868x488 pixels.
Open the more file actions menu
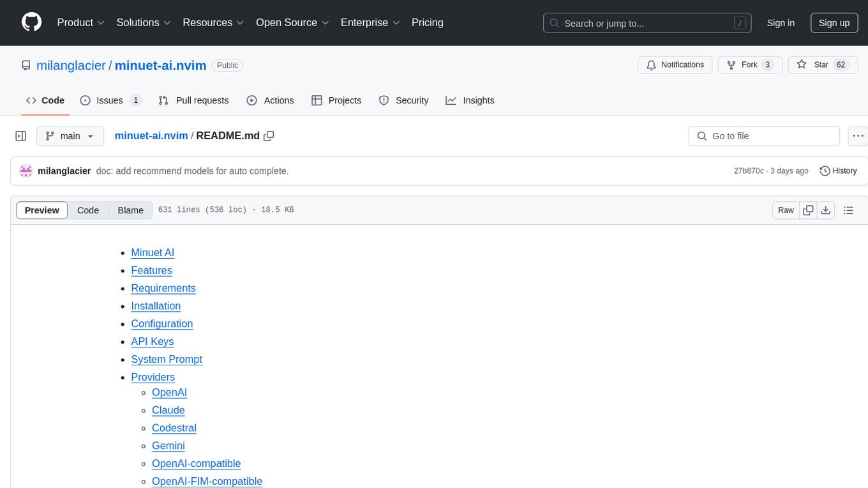(x=858, y=136)
